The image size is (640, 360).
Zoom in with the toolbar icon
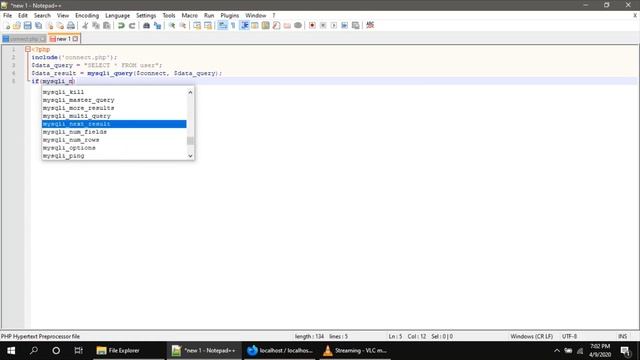(172, 26)
